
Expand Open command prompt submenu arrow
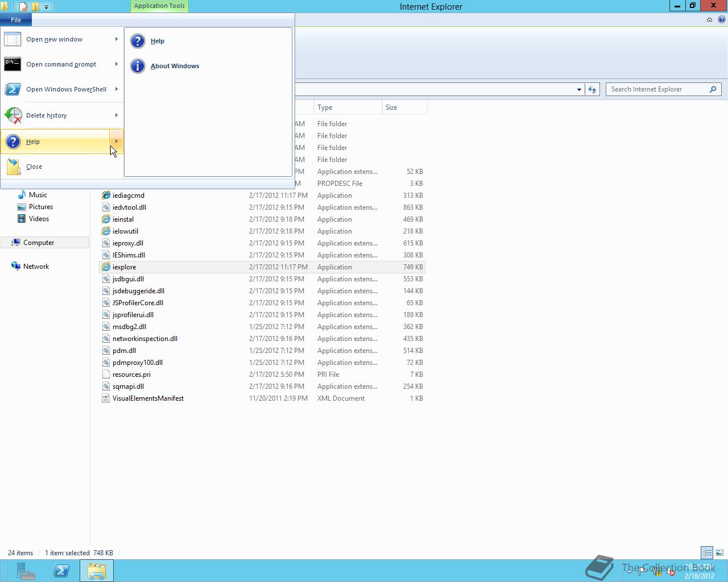[x=116, y=64]
